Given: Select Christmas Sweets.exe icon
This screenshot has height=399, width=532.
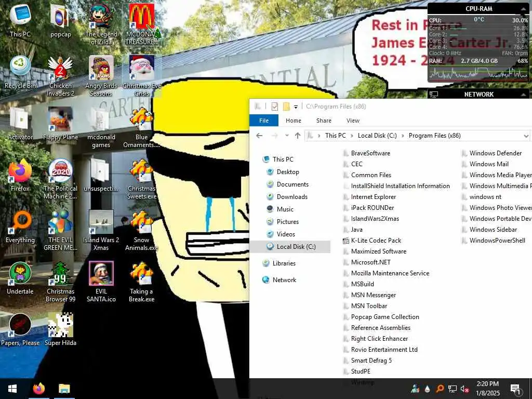Looking at the screenshot, I should [141, 179].
